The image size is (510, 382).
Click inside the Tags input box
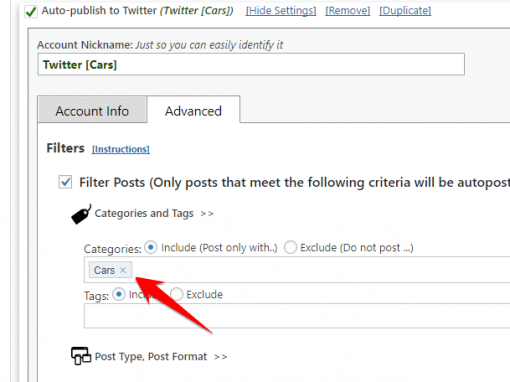[x=297, y=316]
